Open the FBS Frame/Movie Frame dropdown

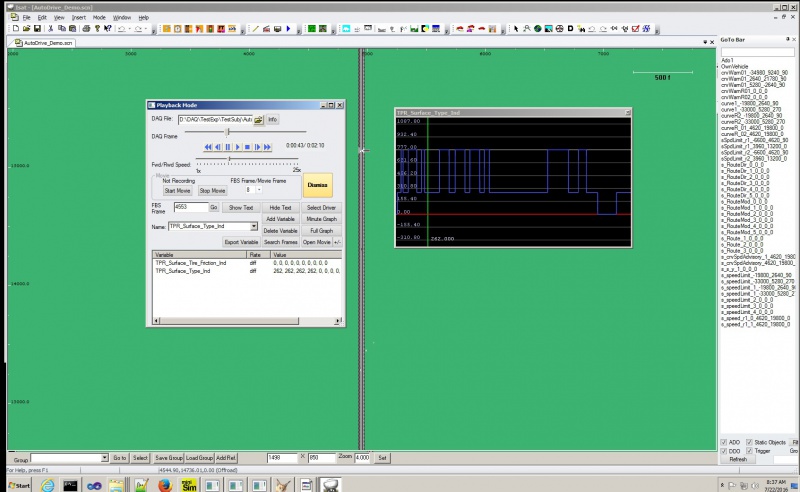point(259,190)
